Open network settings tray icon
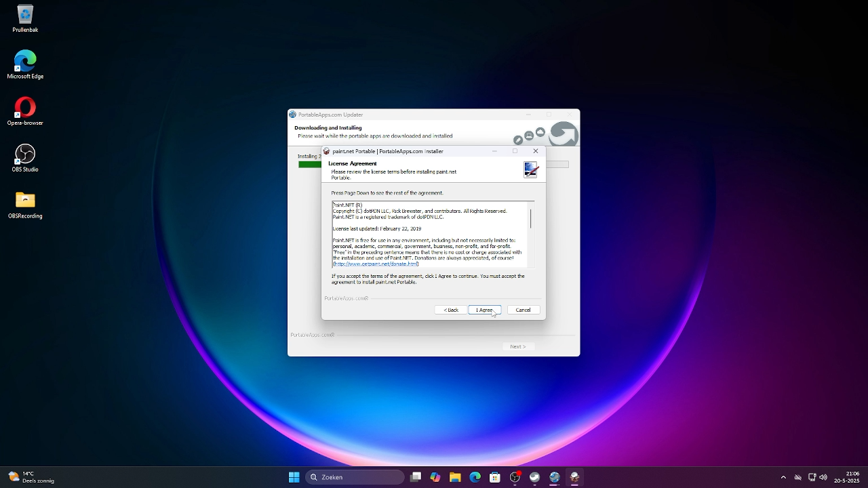Image resolution: width=868 pixels, height=488 pixels. tap(812, 477)
